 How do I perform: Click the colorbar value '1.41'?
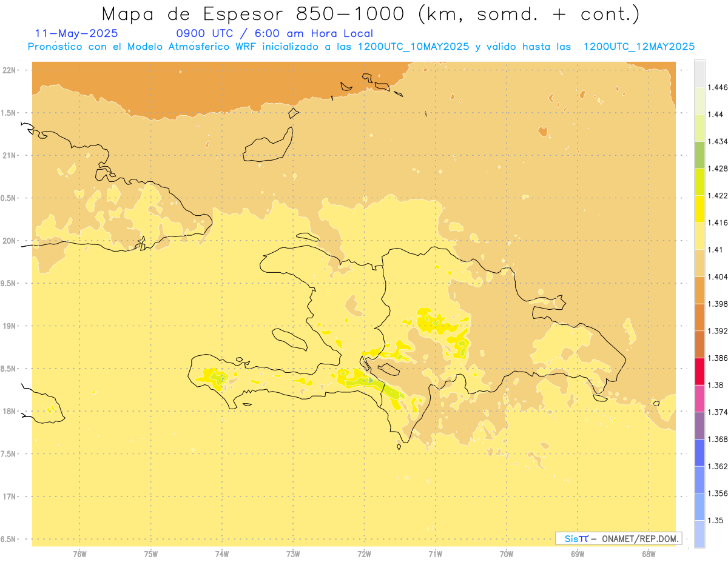pos(715,250)
